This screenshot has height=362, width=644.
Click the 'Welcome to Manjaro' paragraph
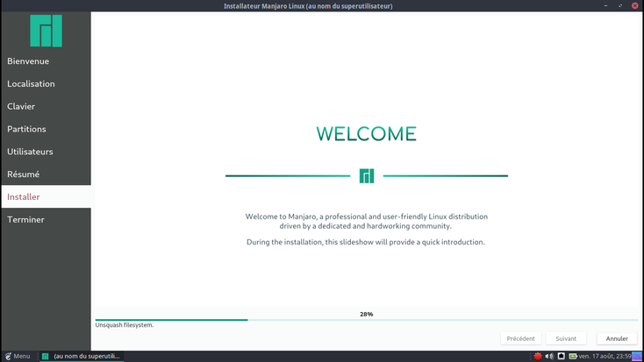click(x=367, y=221)
